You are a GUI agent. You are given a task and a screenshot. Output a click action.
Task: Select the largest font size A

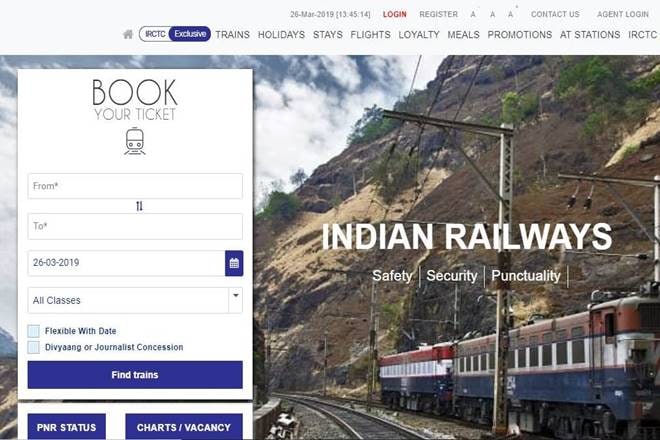[x=511, y=14]
